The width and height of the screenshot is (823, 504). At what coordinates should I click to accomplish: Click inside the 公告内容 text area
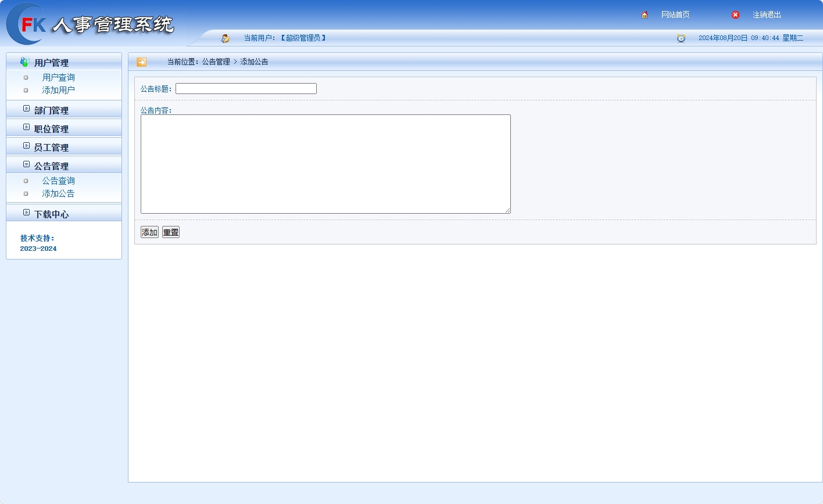point(325,164)
